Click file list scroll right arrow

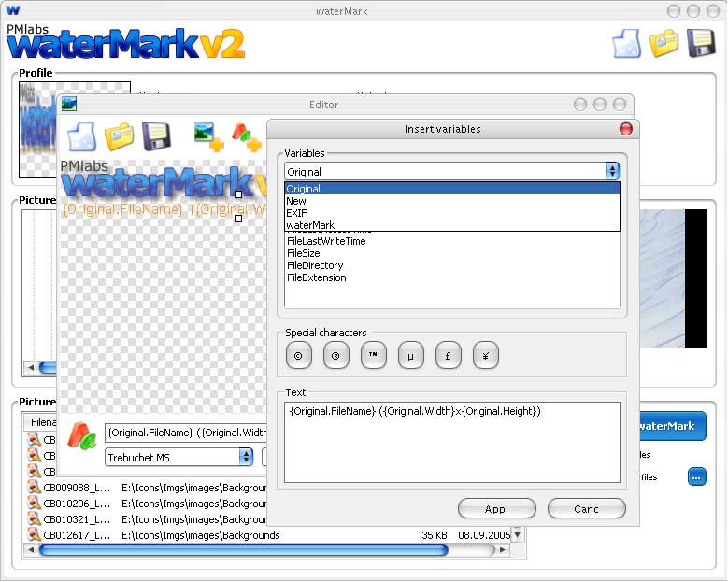click(503, 549)
